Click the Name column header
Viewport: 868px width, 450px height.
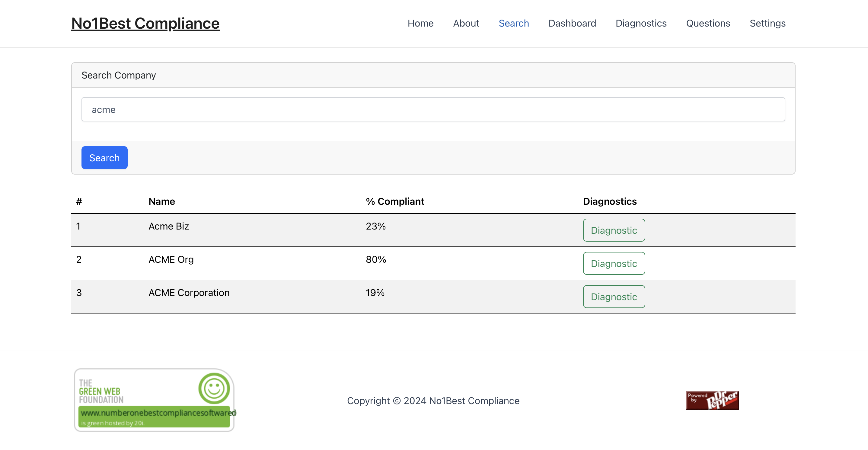point(161,201)
